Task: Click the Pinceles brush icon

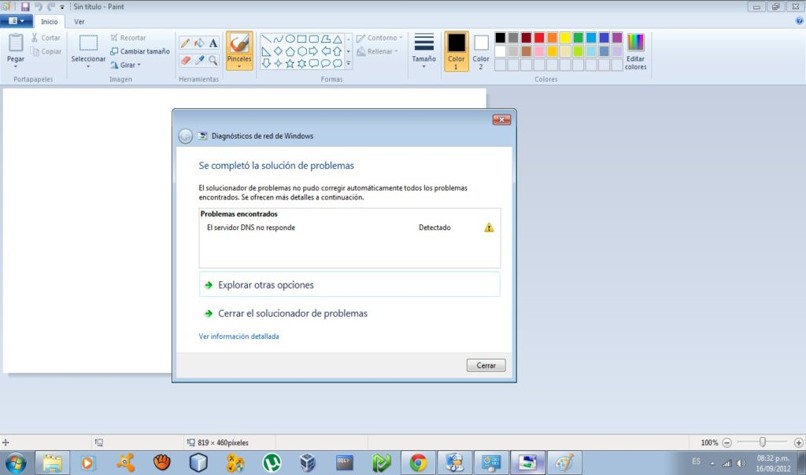Action: (x=239, y=44)
